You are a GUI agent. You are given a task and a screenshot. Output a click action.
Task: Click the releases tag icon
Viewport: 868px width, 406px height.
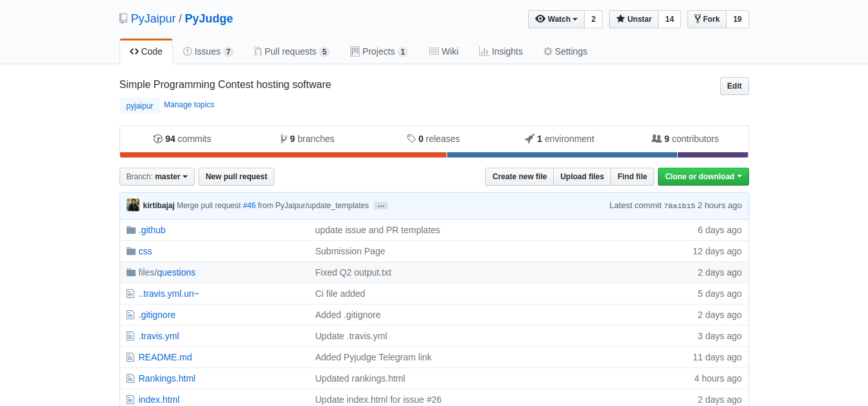[x=411, y=139]
